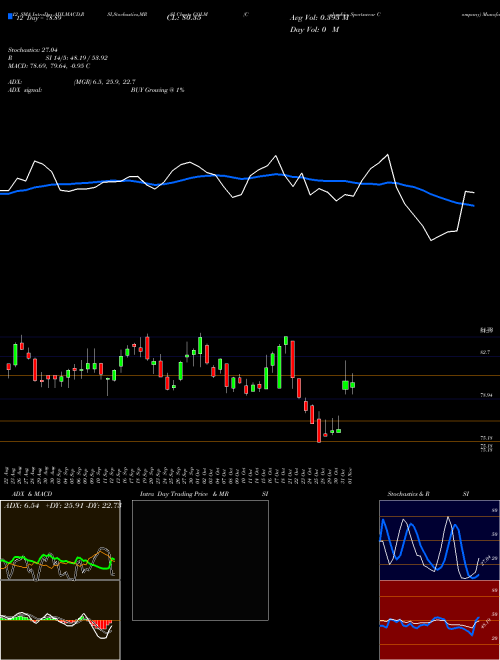Open the empty Intra Day Trading Price box

[x=200, y=560]
